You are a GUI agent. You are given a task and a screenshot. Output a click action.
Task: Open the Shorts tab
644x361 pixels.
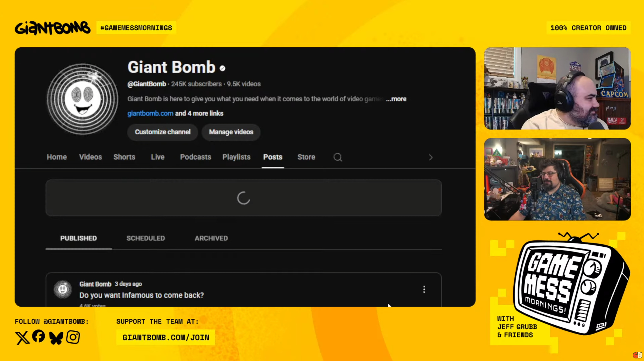(x=124, y=157)
